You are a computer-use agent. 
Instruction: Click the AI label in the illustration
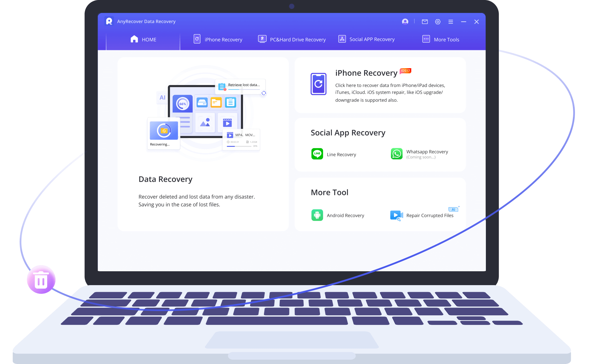[163, 98]
